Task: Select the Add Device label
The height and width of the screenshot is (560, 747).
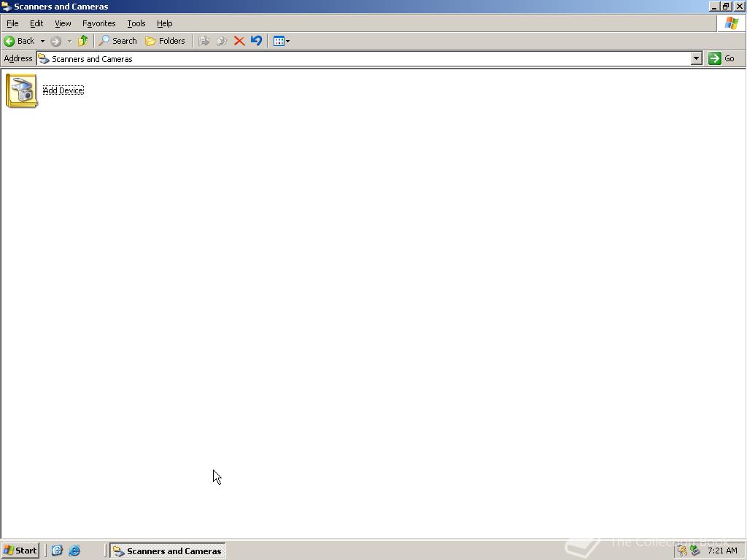Action: pos(63,90)
